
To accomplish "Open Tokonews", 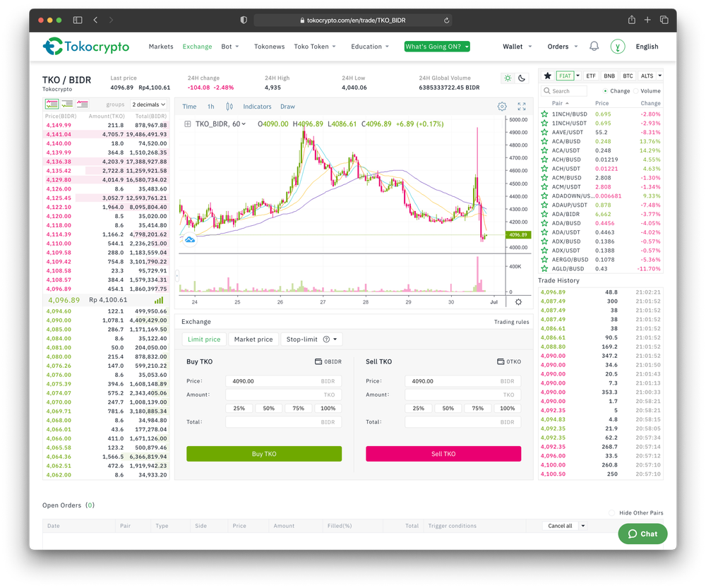I will point(269,47).
